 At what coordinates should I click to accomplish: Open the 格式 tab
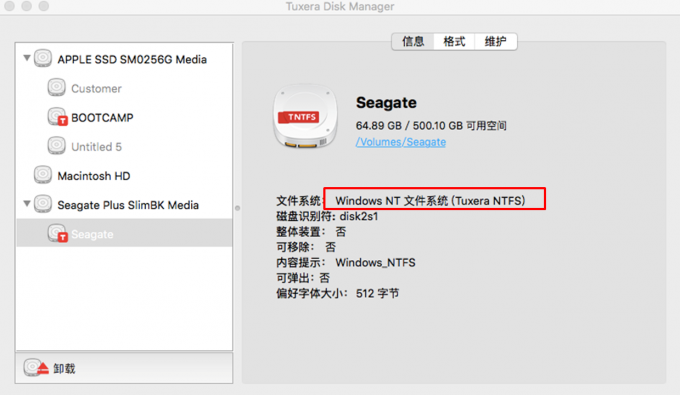point(454,42)
